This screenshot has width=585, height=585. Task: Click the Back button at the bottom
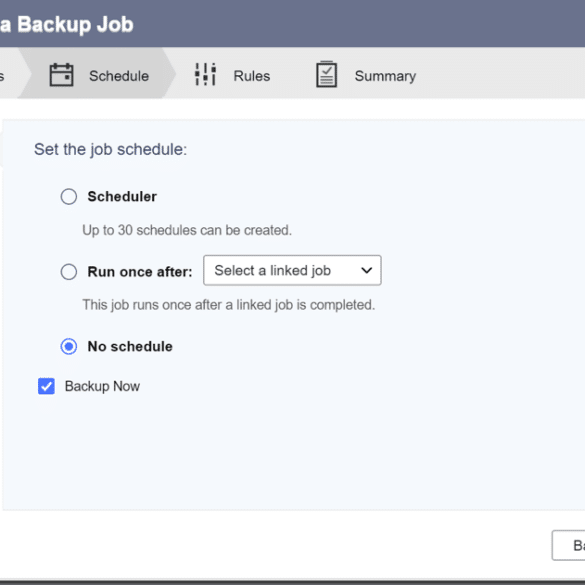click(x=569, y=545)
